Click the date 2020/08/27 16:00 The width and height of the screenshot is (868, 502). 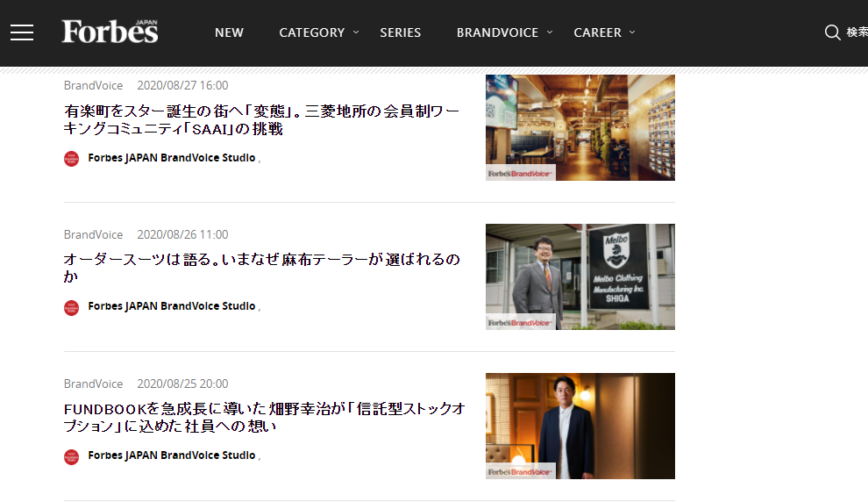coord(182,85)
